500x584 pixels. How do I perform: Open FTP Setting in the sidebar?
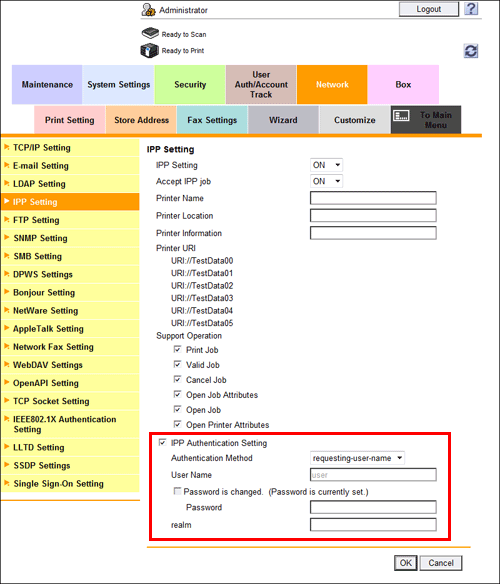[x=70, y=220]
